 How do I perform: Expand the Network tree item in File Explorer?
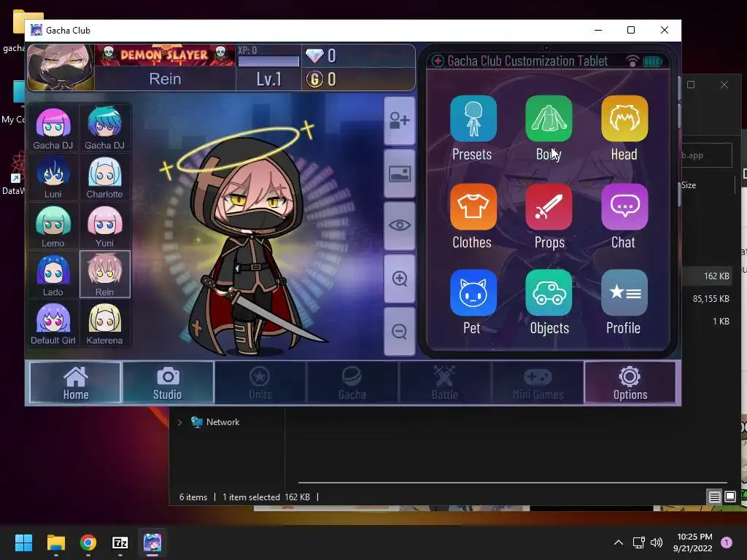(179, 422)
